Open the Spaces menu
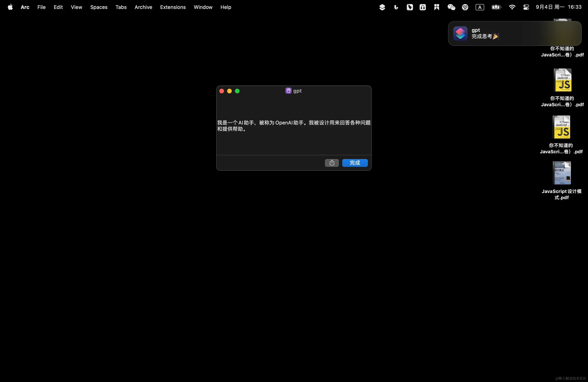The image size is (588, 382). (x=99, y=7)
